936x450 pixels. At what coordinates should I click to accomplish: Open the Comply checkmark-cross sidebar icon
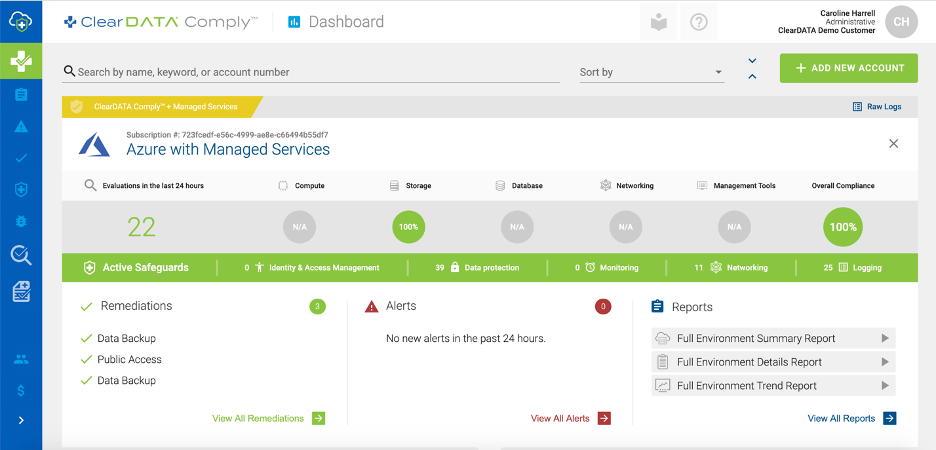(21, 60)
